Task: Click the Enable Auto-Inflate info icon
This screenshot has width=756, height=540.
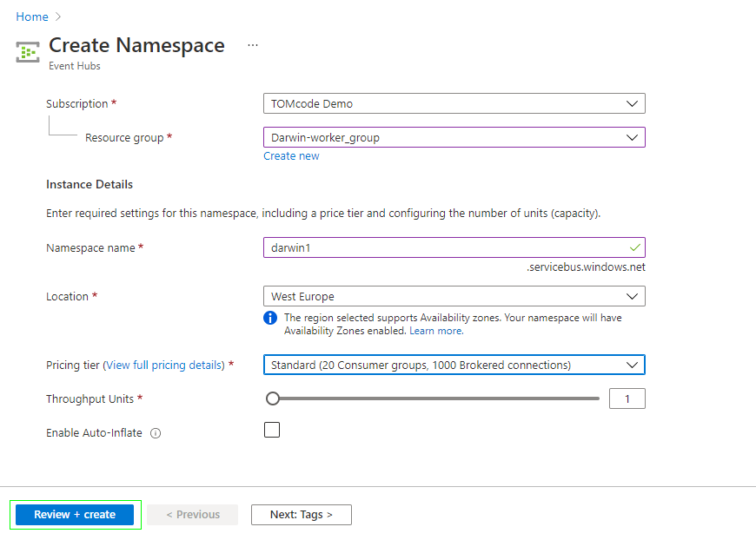Action: click(156, 433)
